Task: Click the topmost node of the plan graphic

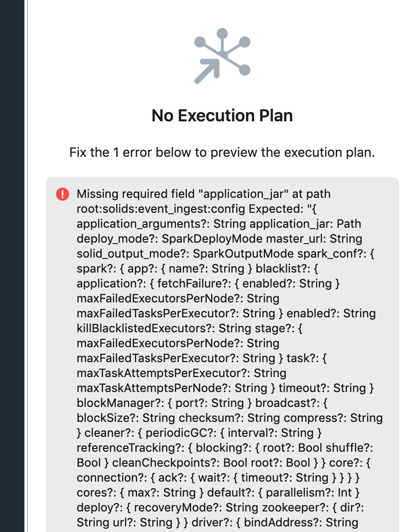Action: pos(223,32)
